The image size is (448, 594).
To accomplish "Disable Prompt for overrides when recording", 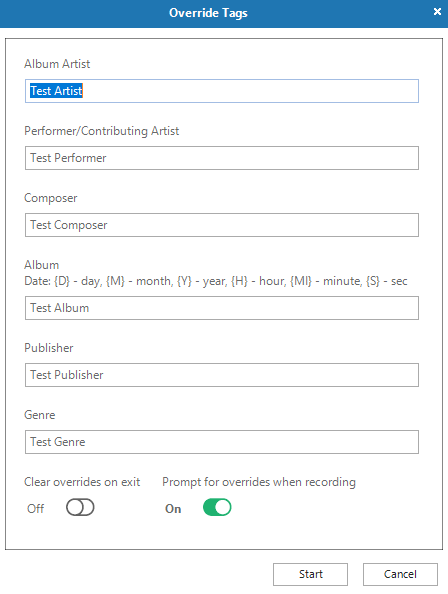I will pos(217,508).
